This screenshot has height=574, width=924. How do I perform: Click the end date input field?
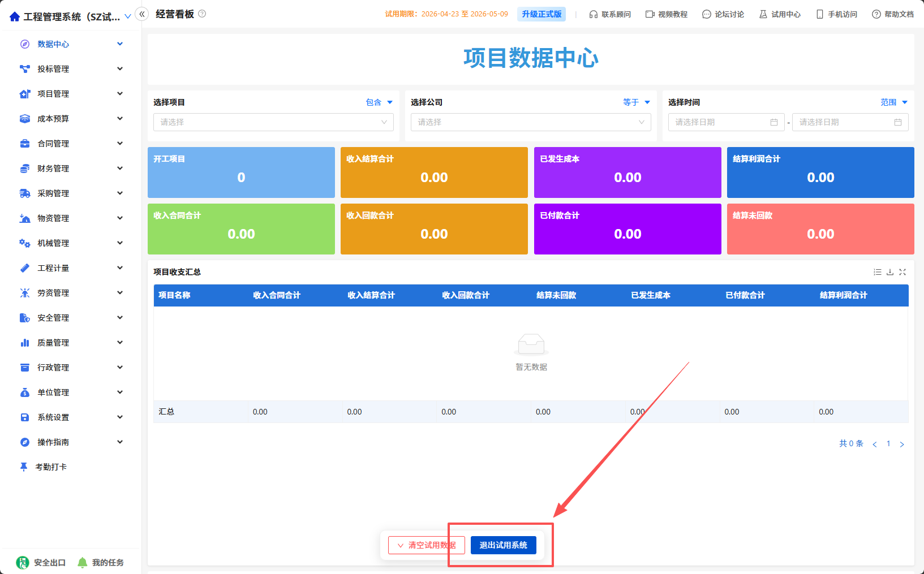(850, 122)
